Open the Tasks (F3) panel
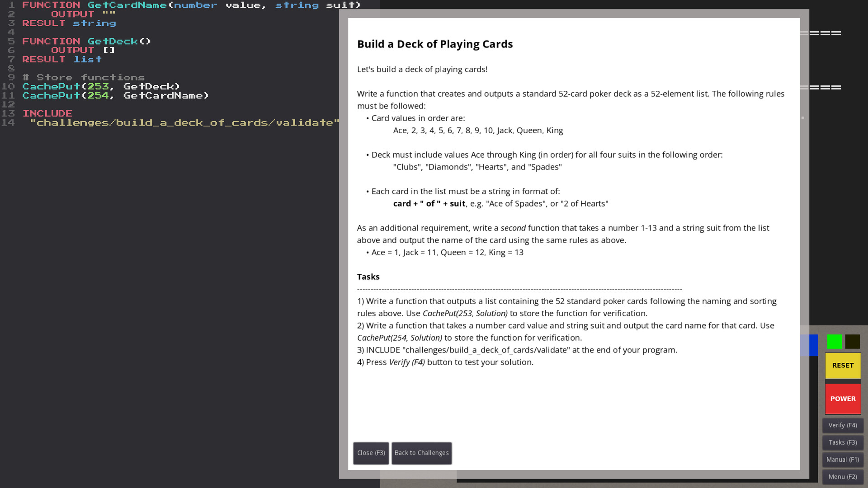 (843, 442)
